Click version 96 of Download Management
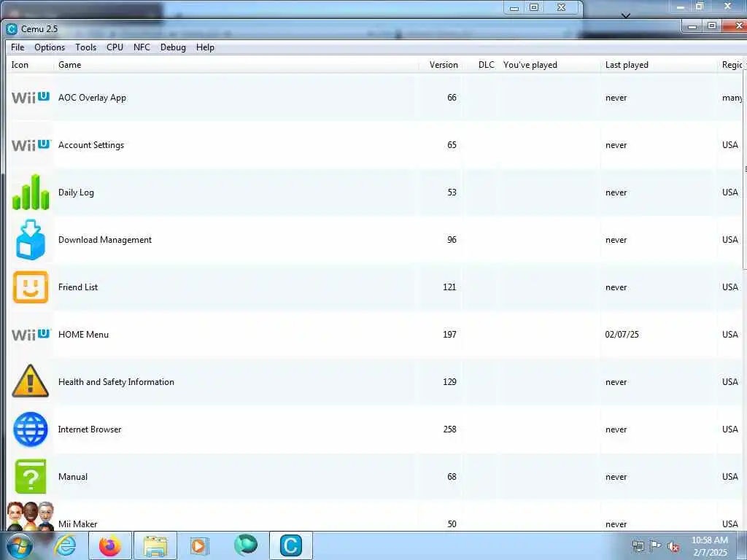The image size is (747, 560). 452,239
